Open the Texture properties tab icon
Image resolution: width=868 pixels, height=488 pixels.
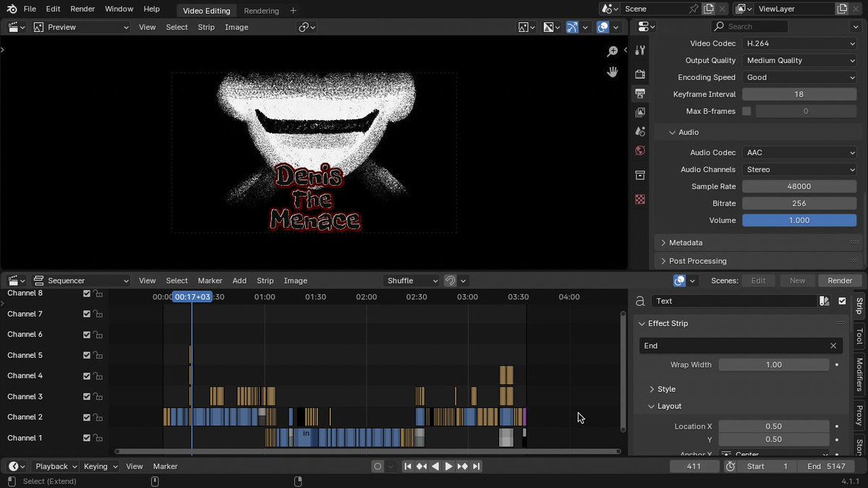point(640,199)
